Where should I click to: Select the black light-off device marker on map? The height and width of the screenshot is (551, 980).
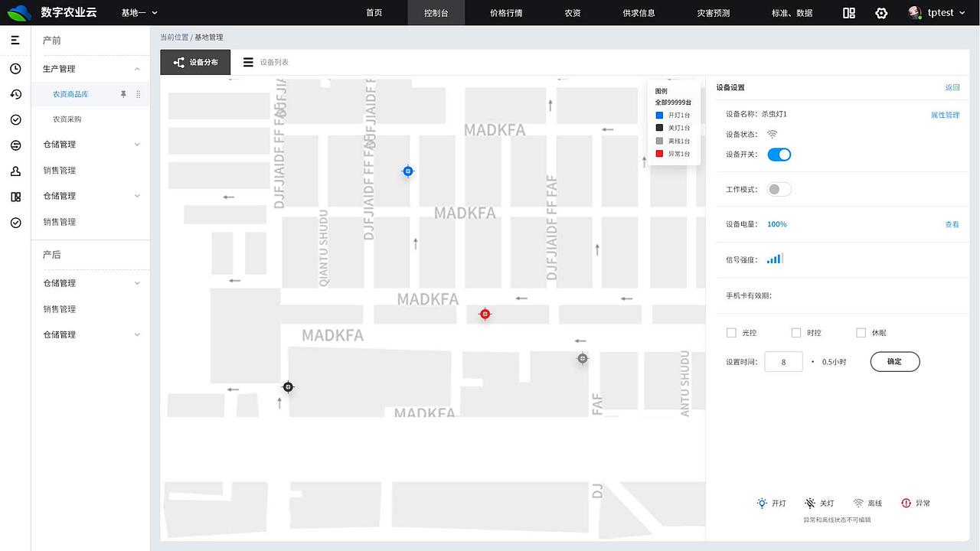pyautogui.click(x=288, y=387)
